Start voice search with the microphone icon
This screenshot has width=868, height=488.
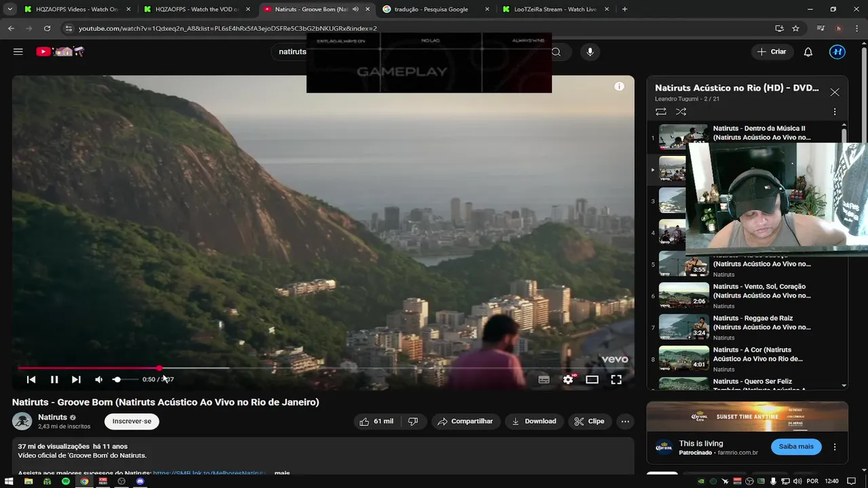coord(590,52)
